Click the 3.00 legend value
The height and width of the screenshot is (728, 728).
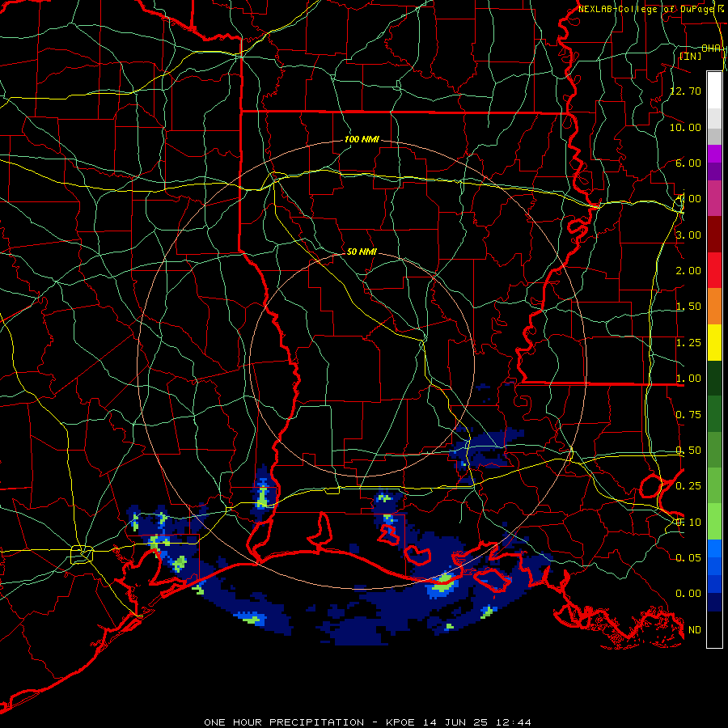688,235
